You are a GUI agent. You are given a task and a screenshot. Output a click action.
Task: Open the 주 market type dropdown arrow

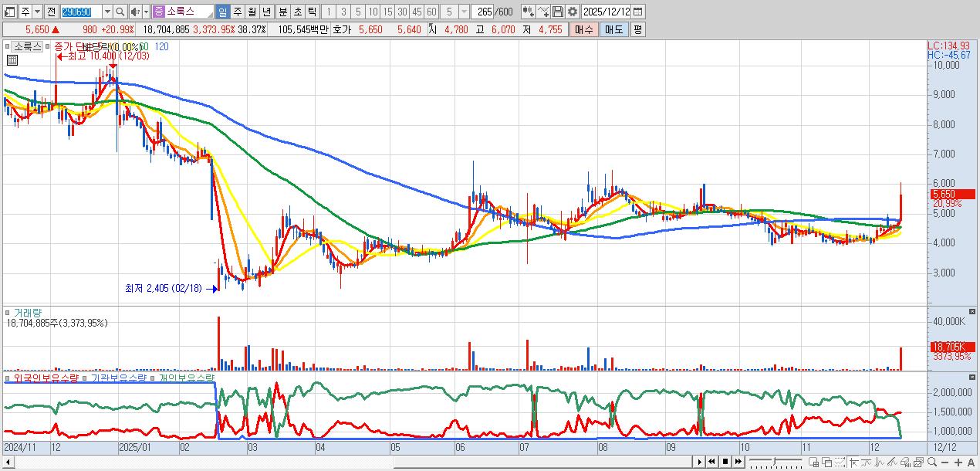(x=38, y=12)
